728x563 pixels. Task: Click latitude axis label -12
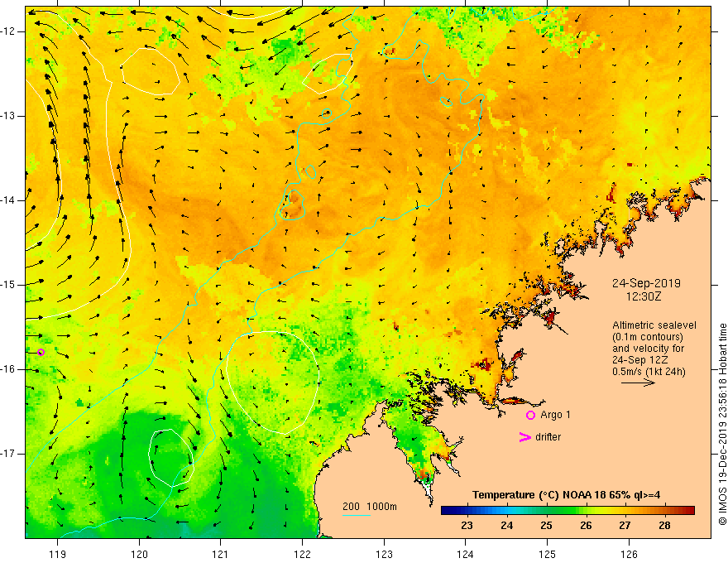8,31
